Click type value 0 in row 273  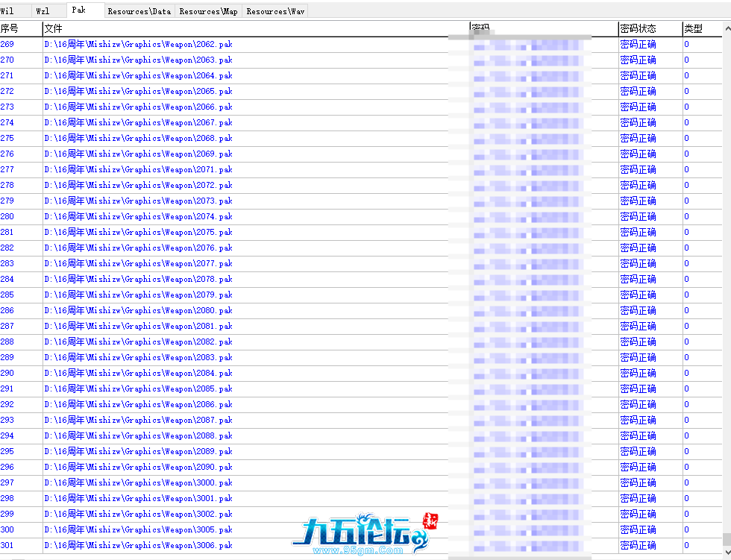pos(686,107)
